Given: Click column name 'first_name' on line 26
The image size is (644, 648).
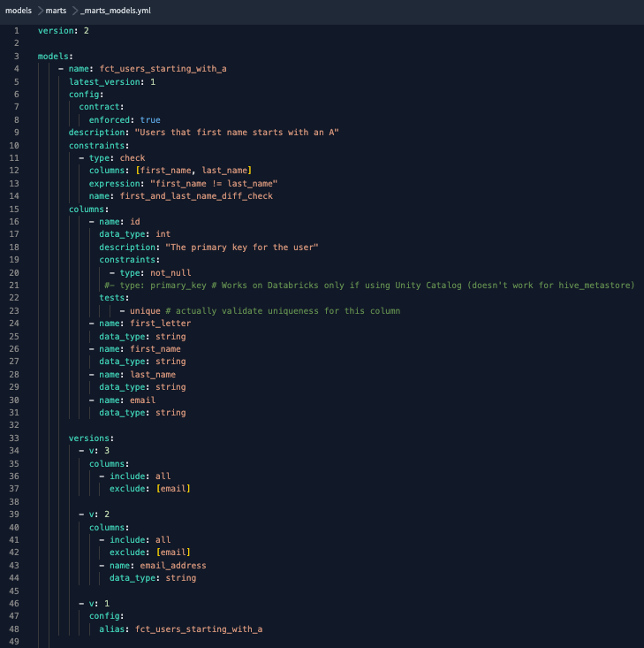Looking at the screenshot, I should pyautogui.click(x=155, y=349).
